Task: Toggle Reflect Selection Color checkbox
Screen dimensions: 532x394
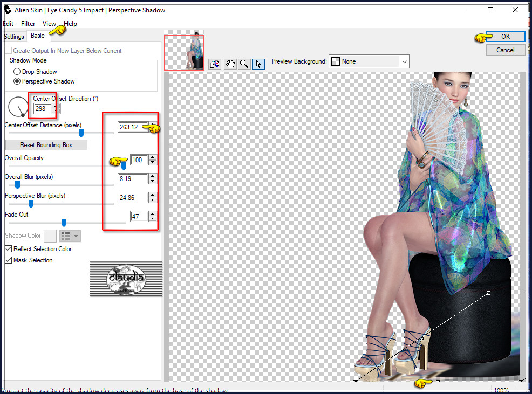Action: point(9,249)
